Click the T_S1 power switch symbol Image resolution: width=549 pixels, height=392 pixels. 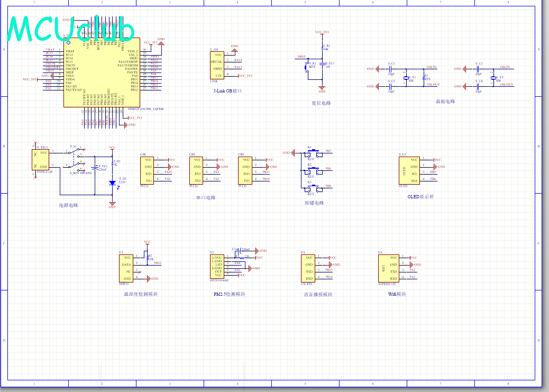(x=74, y=160)
